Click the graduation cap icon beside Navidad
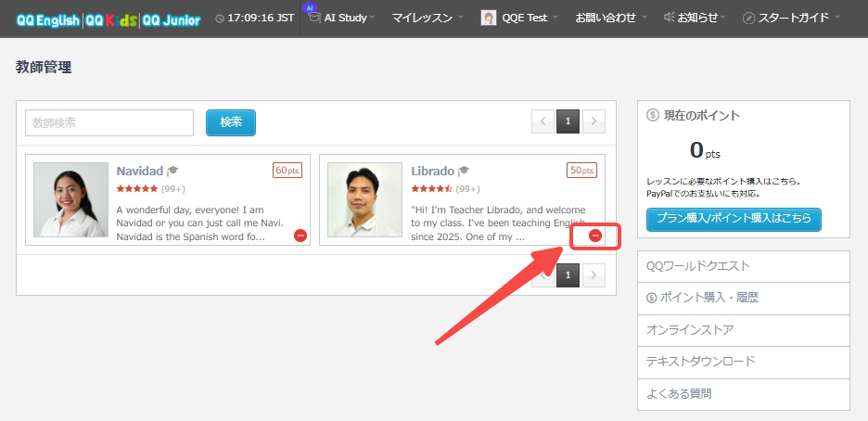 (x=172, y=171)
